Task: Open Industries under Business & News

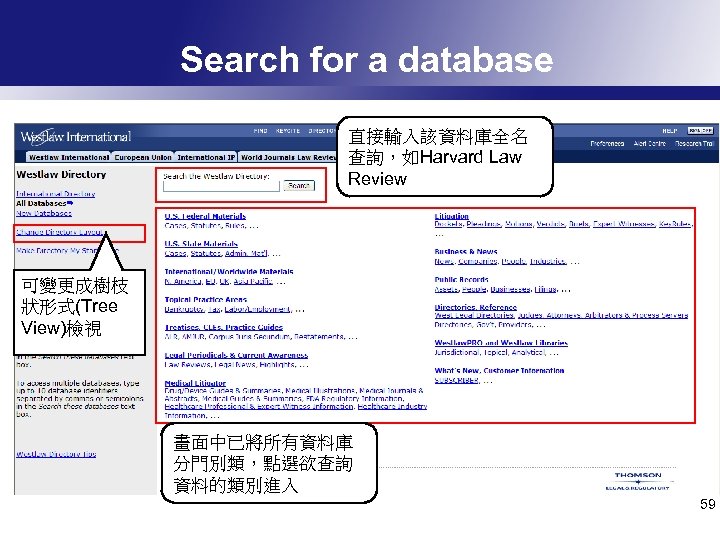Action: [547, 261]
